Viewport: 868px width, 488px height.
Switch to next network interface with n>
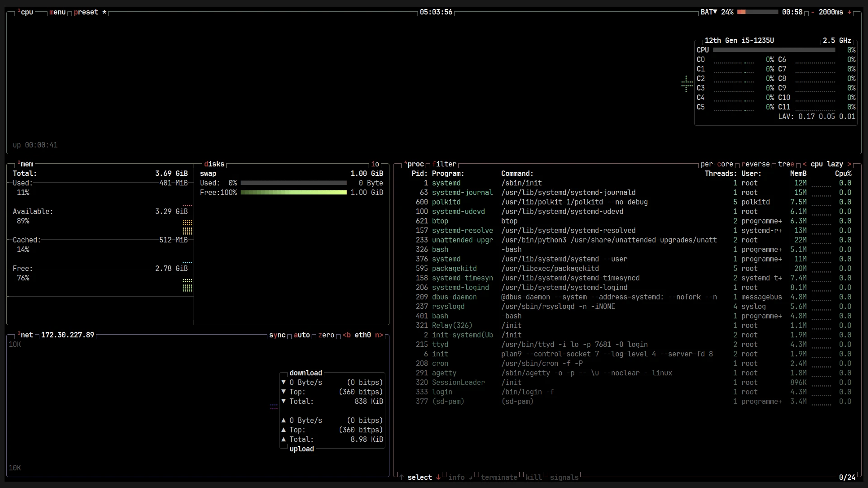click(379, 335)
